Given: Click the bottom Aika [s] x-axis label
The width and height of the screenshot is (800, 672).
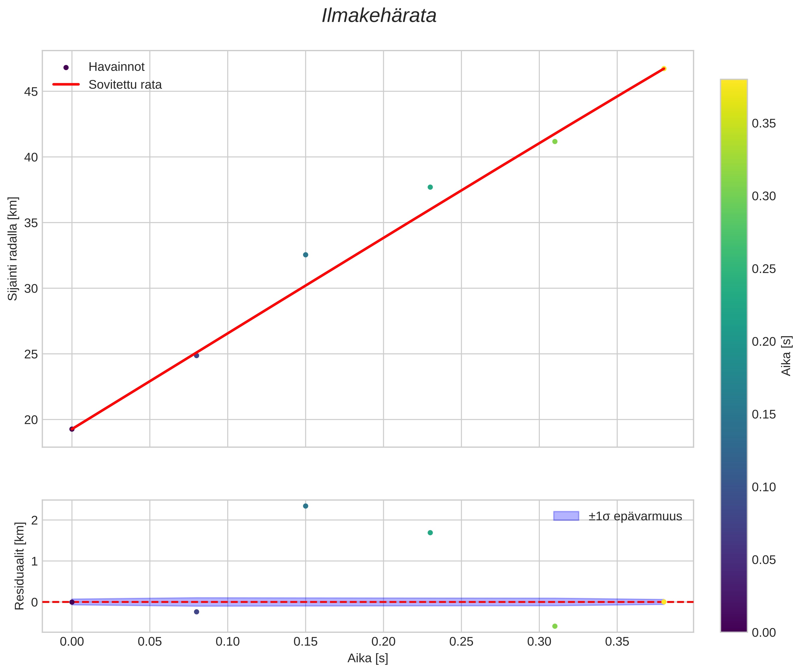Looking at the screenshot, I should pos(367,658).
